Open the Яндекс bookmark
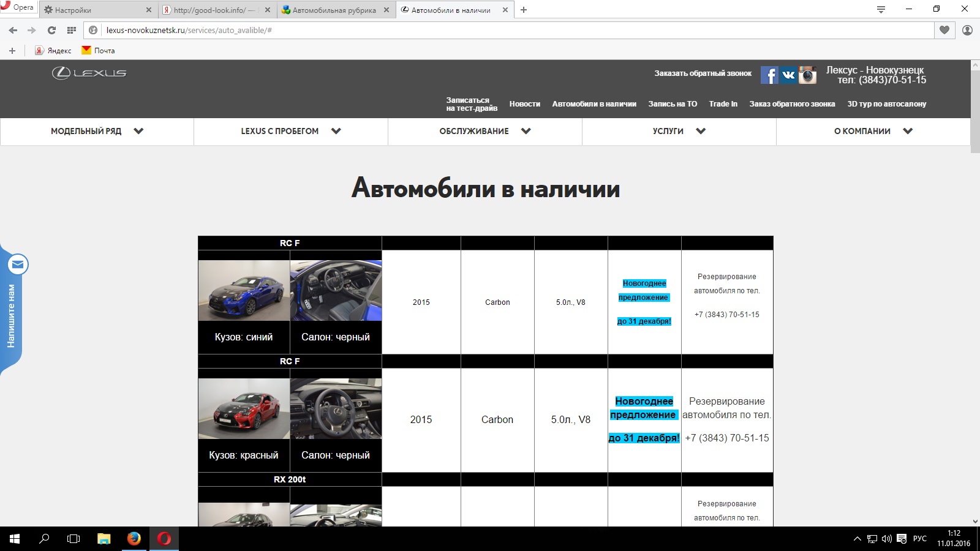Viewport: 980px width, 551px height. click(x=53, y=51)
